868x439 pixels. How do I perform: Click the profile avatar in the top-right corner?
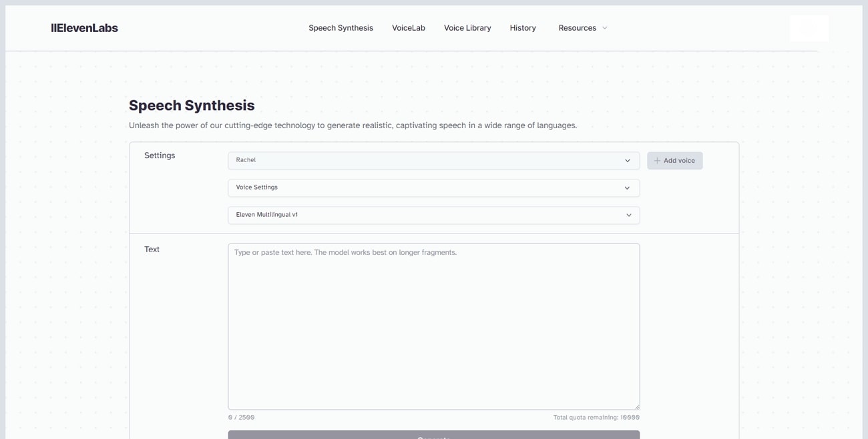(x=809, y=28)
